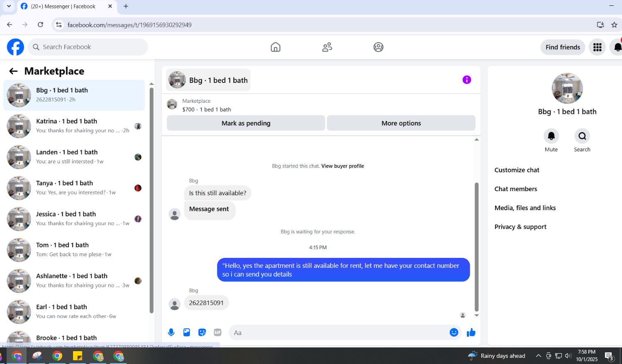
Task: Open the emoji picker in message box
Action: pos(454,332)
